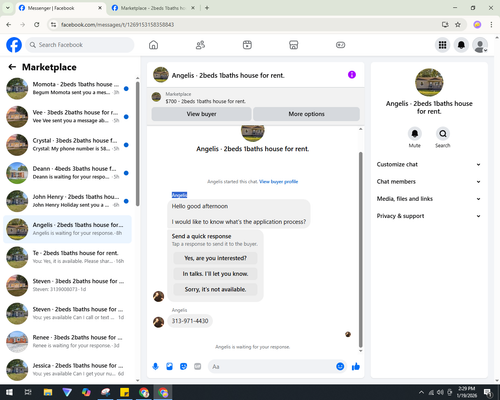
Task: Expand Media, files and links section
Action: [x=429, y=199]
